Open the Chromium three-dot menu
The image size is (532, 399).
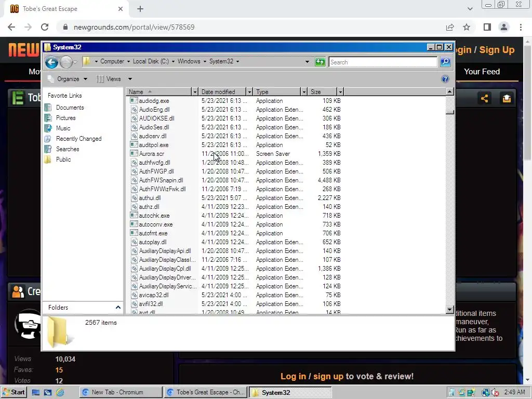(x=521, y=27)
